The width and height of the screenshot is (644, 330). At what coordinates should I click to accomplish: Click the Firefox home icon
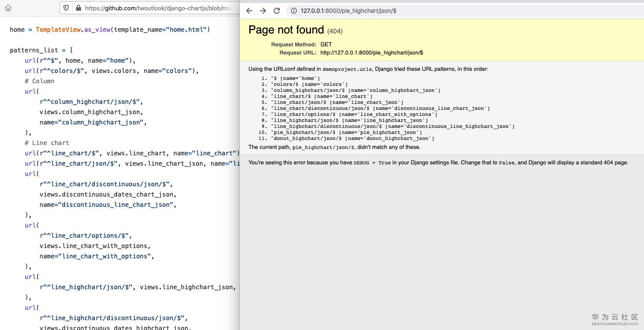[x=8, y=8]
